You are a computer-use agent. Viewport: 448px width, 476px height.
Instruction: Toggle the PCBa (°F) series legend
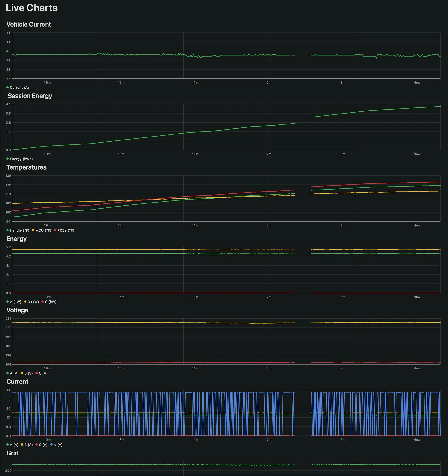click(x=64, y=230)
